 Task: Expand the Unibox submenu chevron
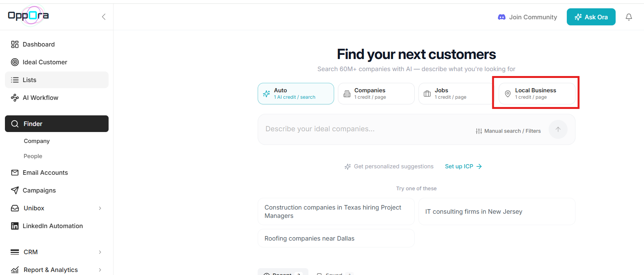click(x=100, y=208)
